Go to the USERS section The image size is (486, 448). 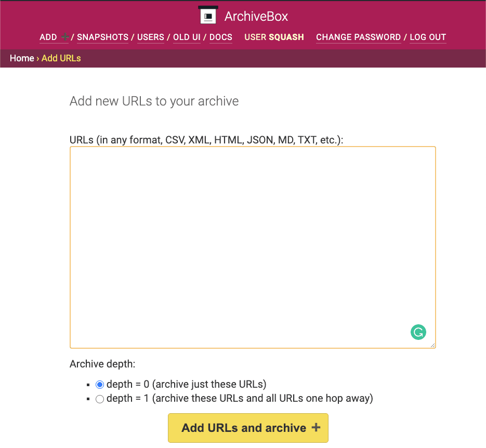point(150,37)
